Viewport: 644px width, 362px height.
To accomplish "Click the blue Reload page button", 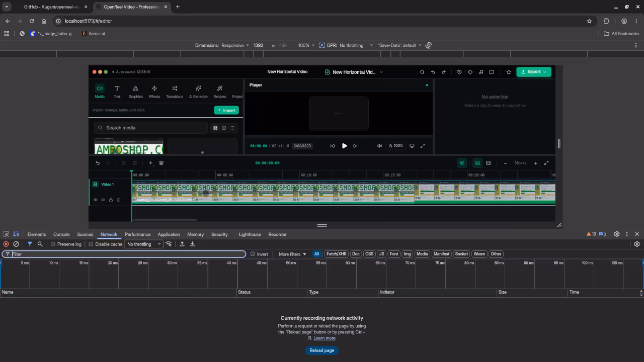I will point(322,350).
